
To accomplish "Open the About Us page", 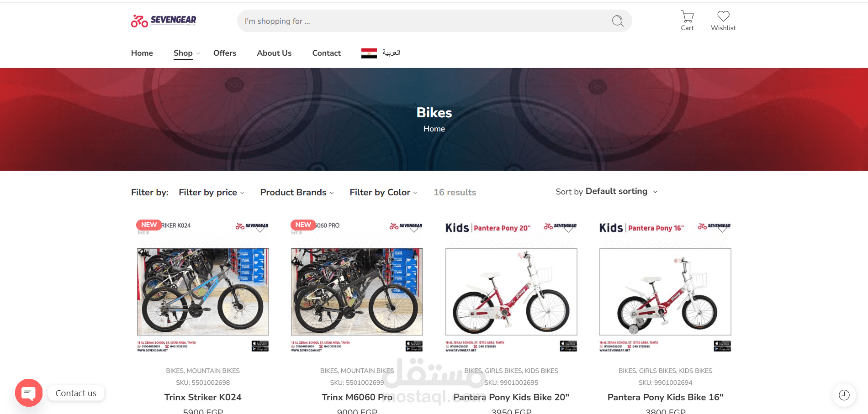I will 274,53.
